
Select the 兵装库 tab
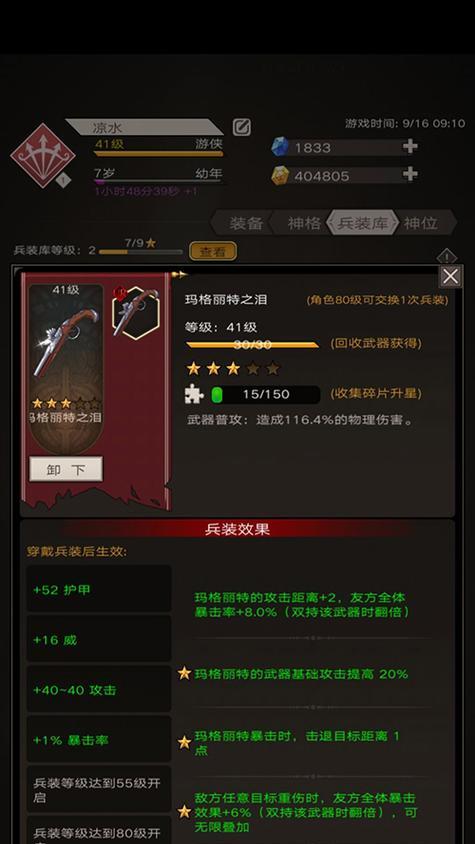pos(363,223)
